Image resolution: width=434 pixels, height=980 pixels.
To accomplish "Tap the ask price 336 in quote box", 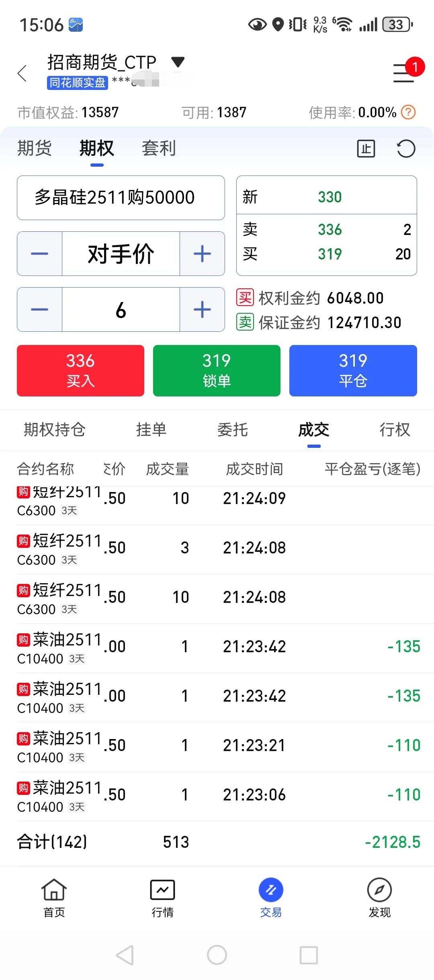I will pyautogui.click(x=330, y=230).
